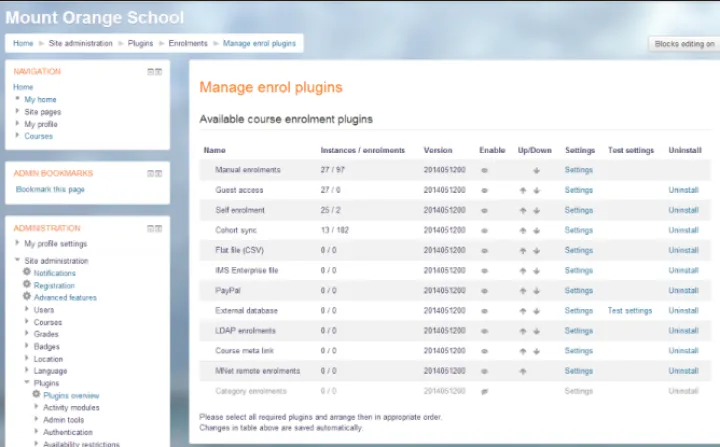
Task: Move Guest access plugin up
Action: 523,190
